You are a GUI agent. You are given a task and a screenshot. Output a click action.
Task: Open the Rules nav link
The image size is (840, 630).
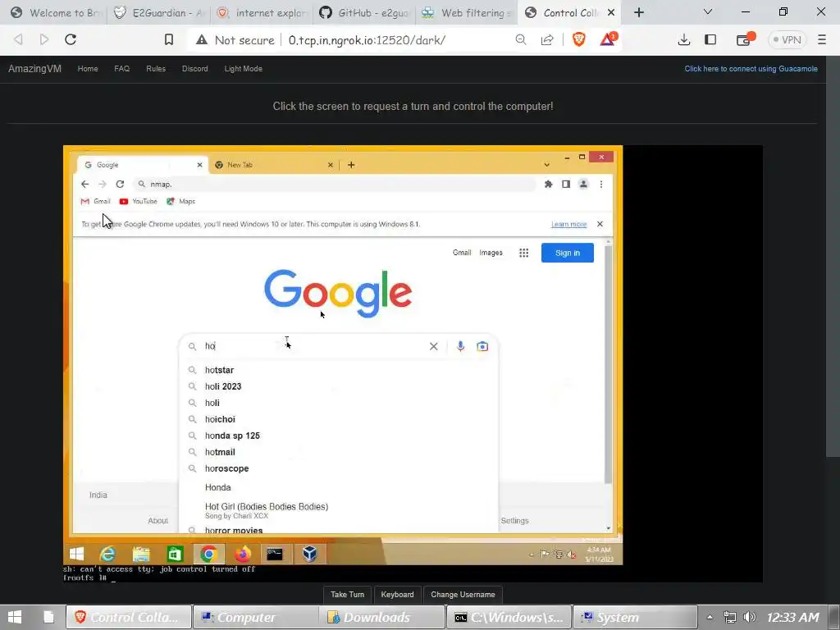pos(156,69)
